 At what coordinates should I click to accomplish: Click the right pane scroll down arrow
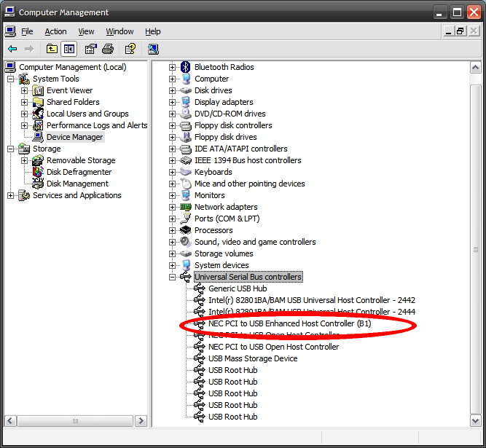[475, 420]
